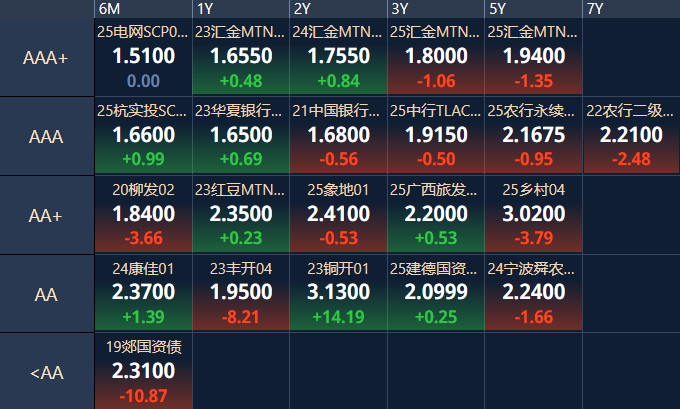Select the 24康佳01 bond cell
The image size is (680, 409).
(x=143, y=293)
